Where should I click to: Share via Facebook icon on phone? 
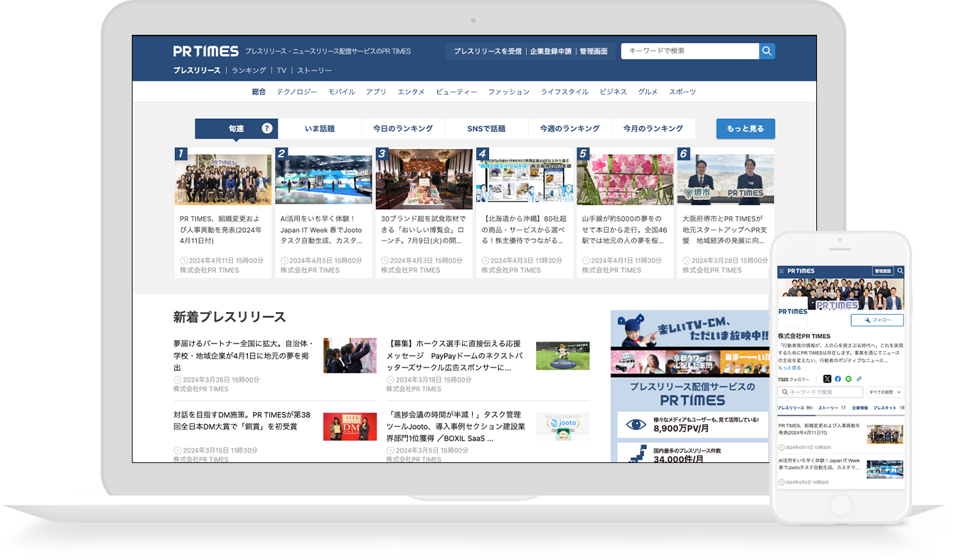tap(838, 379)
